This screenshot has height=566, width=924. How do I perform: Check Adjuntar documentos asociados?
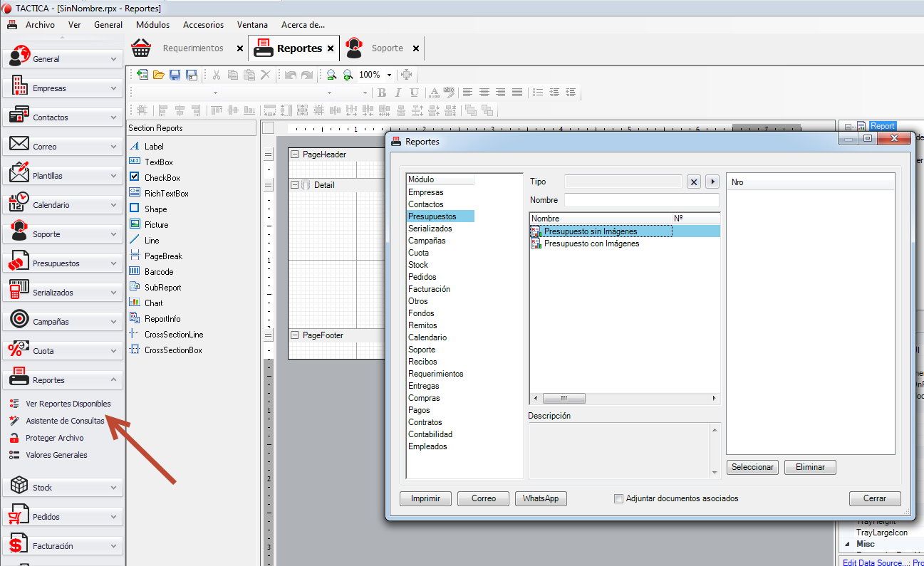tap(618, 498)
